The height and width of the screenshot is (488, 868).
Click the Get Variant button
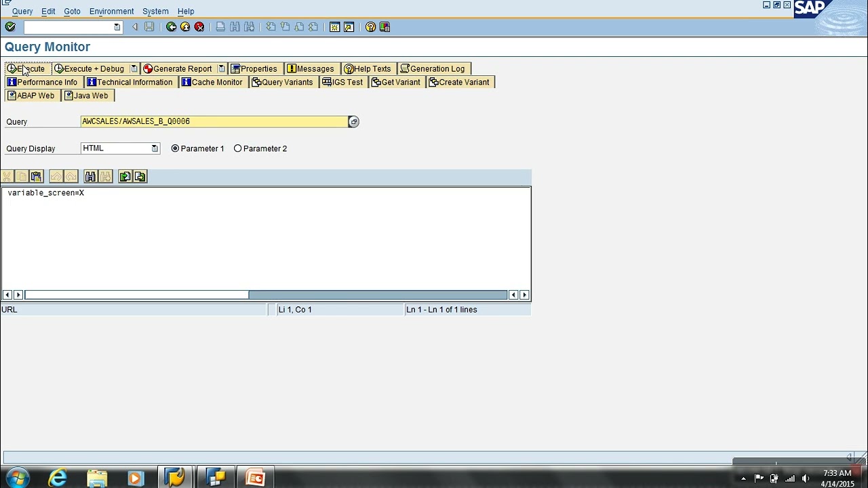396,82
